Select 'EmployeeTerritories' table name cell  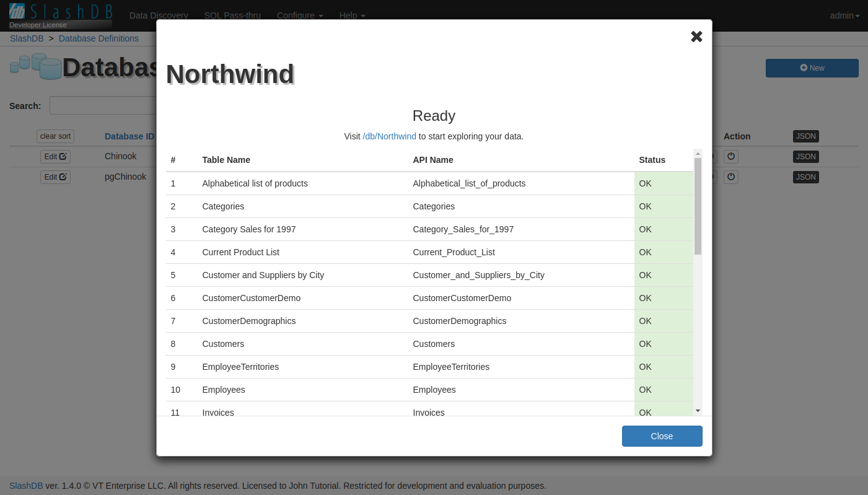[x=240, y=367]
